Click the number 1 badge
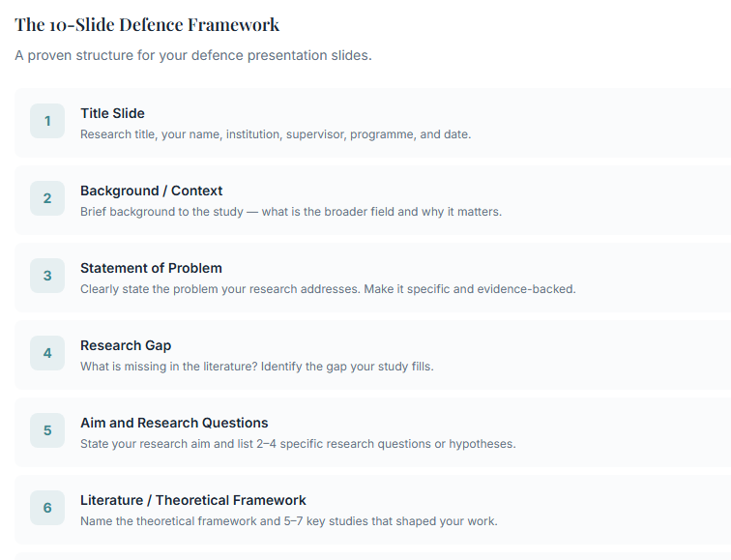This screenshot has width=731, height=560. coord(47,121)
